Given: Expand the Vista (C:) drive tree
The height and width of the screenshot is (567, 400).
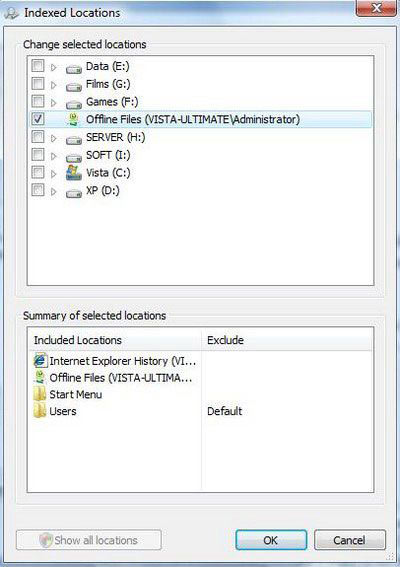Looking at the screenshot, I should (x=54, y=174).
